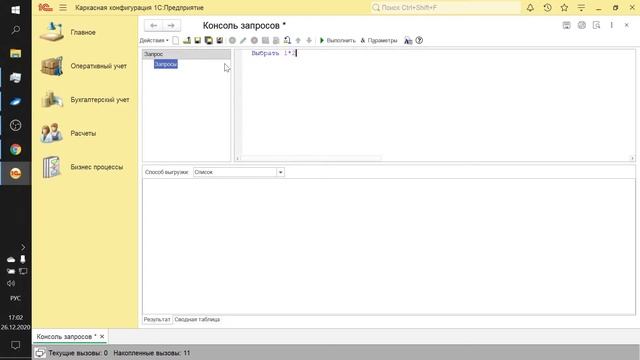The width and height of the screenshot is (640, 360).
Task: Click the new query file icon
Action: pos(176,40)
